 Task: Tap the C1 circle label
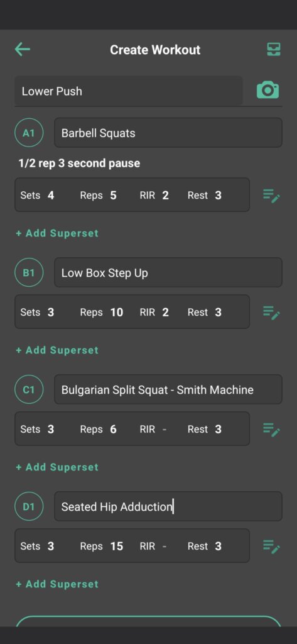pyautogui.click(x=29, y=390)
